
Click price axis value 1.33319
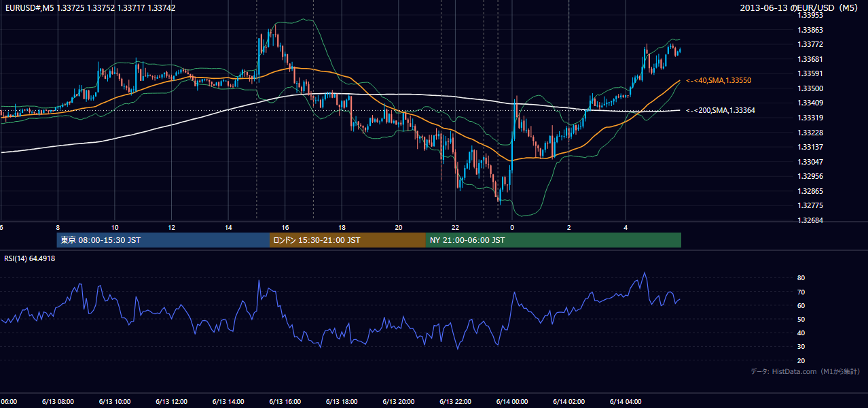(810, 118)
